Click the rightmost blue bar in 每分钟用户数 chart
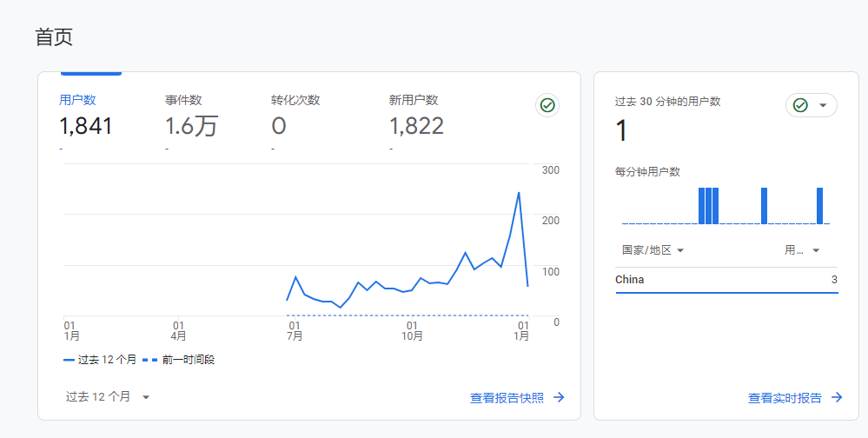 pyautogui.click(x=819, y=206)
